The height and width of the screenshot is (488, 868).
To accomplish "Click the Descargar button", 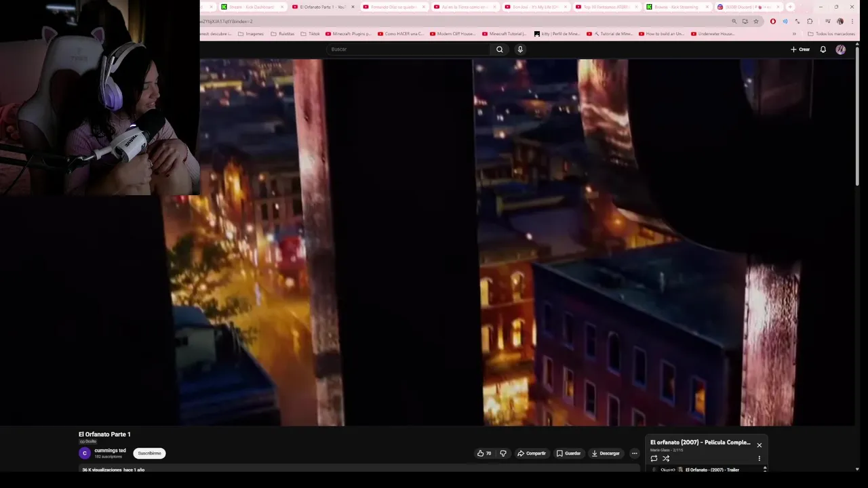I will click(x=606, y=453).
